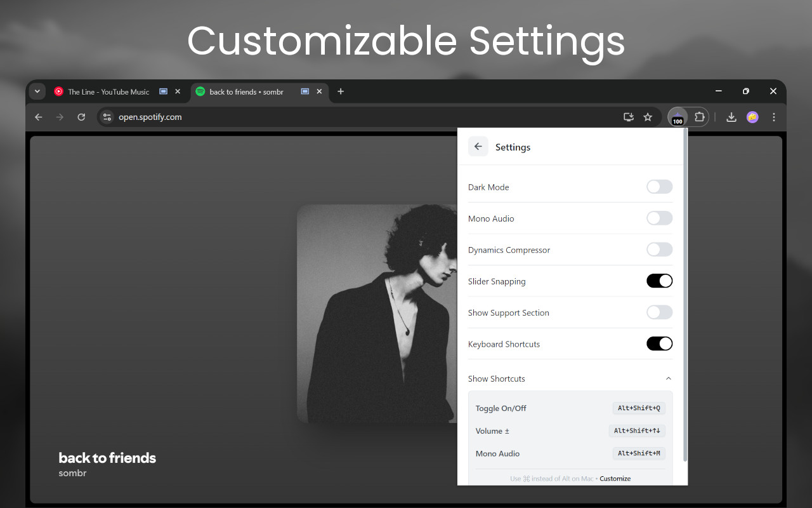Enable Dark Mode

(659, 186)
